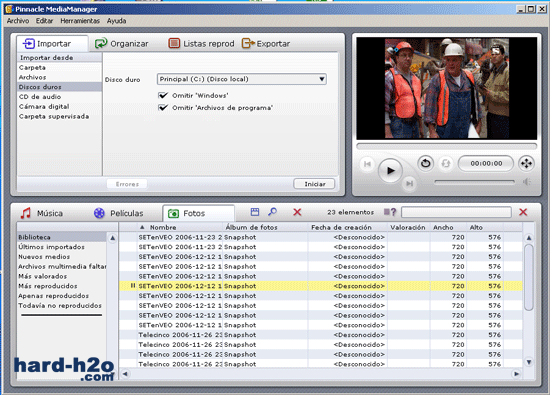Image resolution: width=550 pixels, height=395 pixels.
Task: Open the Herramientas menu
Action: click(x=80, y=21)
